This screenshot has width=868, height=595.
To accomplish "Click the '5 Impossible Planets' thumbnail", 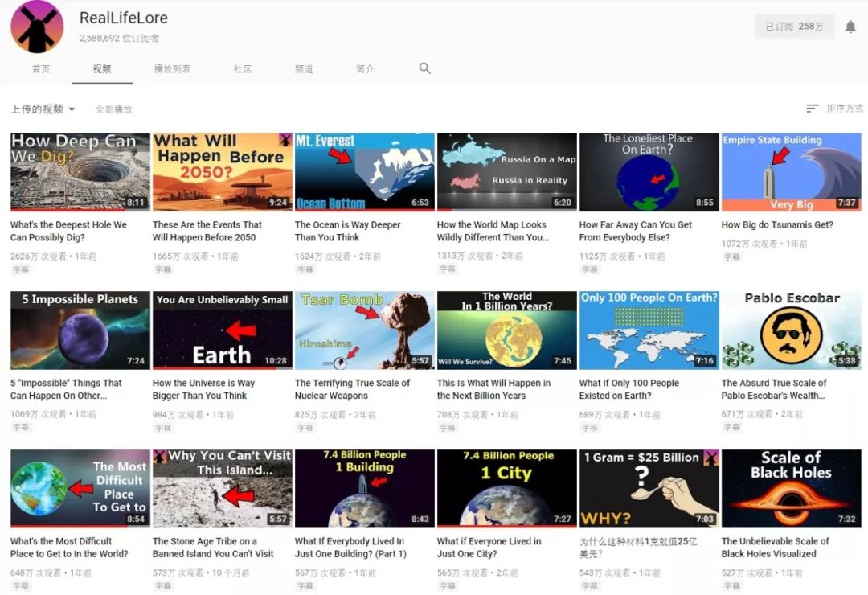I will [x=79, y=329].
